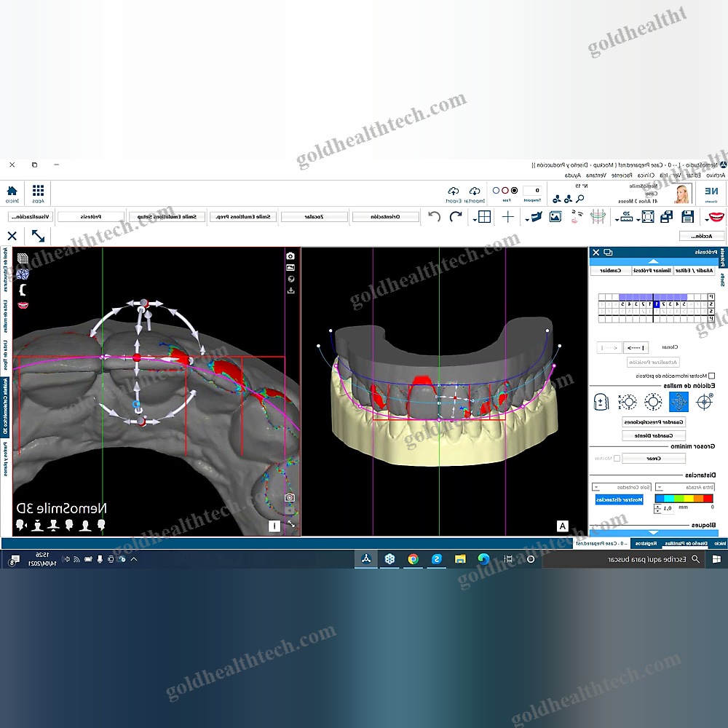728x728 pixels.
Task: Click the Undo arrow in toolbar
Action: coord(434,216)
